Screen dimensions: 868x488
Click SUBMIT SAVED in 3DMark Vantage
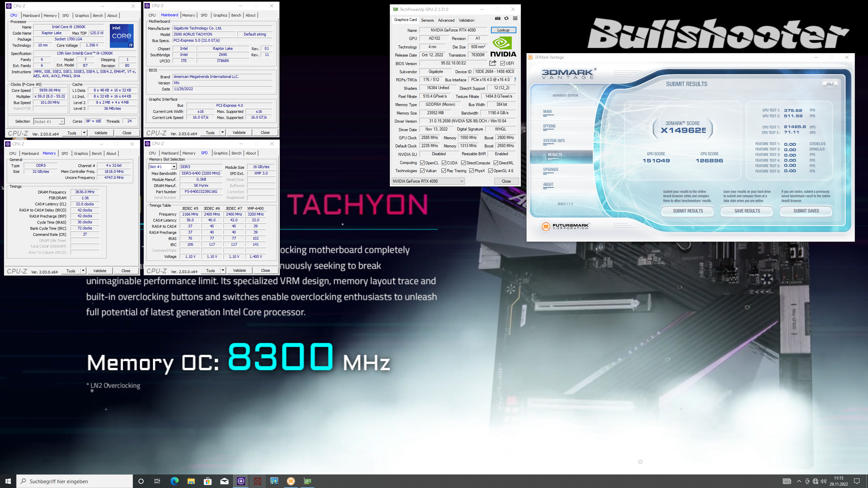806,211
